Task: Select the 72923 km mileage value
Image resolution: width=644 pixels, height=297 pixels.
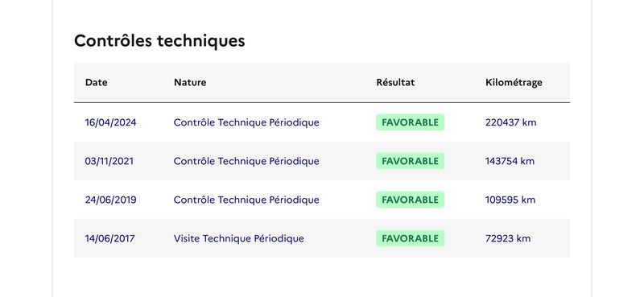Action: pos(508,238)
